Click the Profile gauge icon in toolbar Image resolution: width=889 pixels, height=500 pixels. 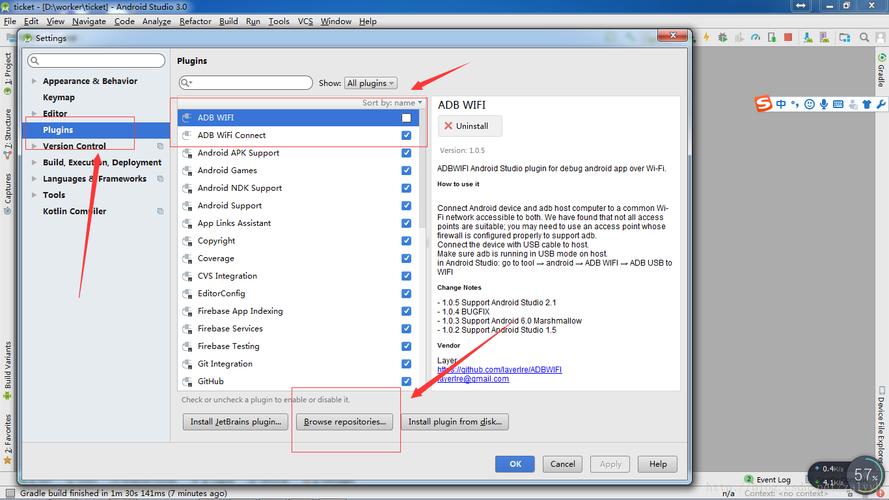[755, 37]
